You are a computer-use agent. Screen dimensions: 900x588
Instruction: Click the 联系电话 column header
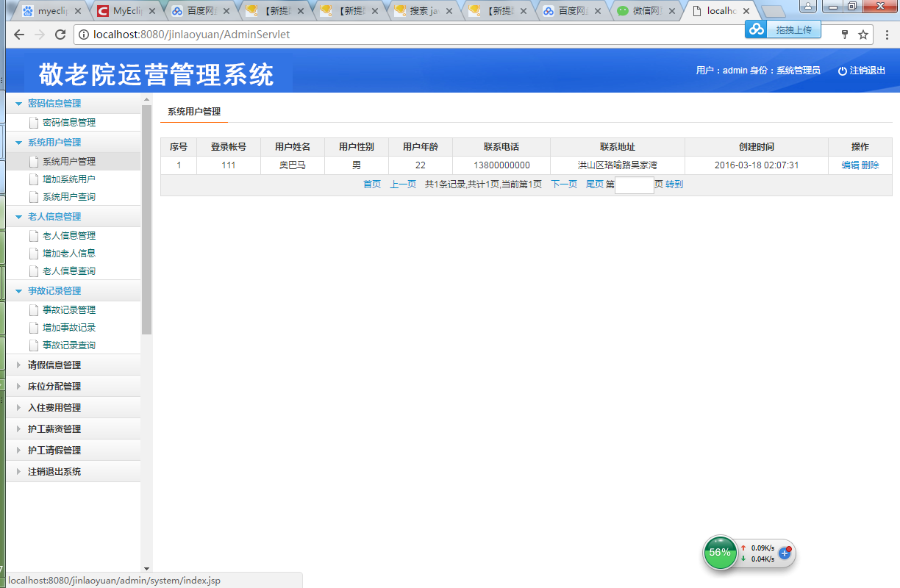click(501, 147)
